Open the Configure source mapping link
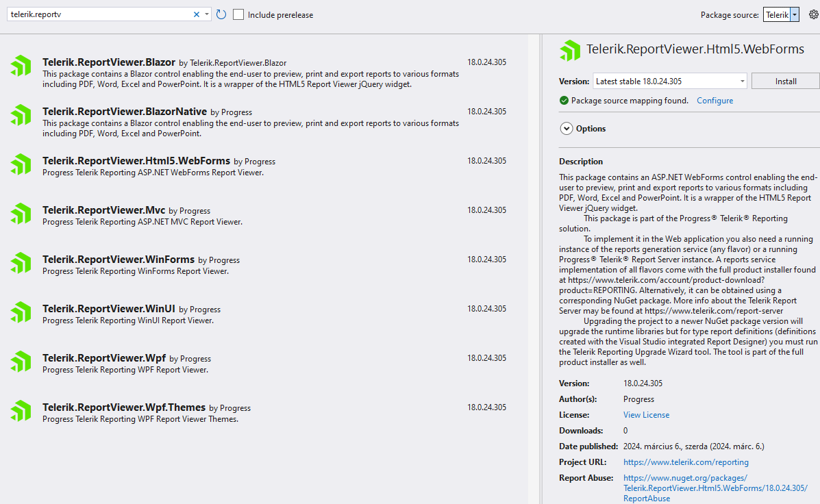Screen dimensions: 820x504 click(715, 101)
